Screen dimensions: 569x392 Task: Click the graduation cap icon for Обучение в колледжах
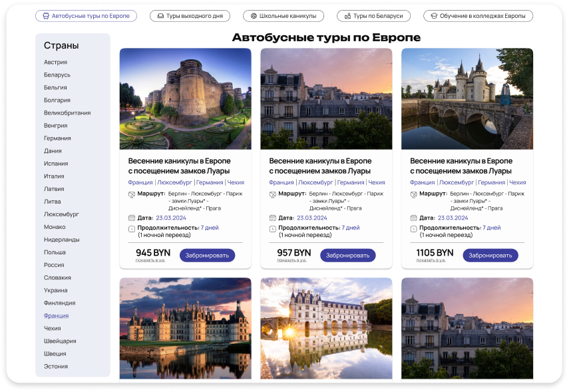tap(434, 16)
